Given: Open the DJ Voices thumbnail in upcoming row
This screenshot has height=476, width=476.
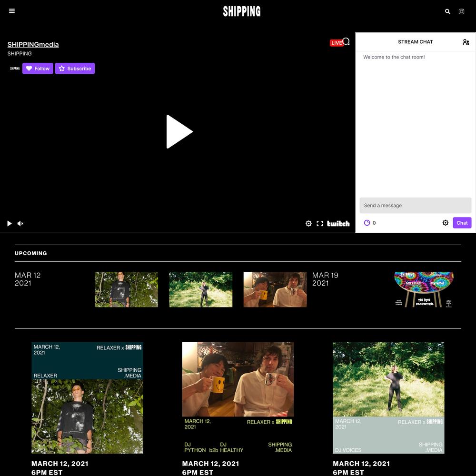Looking at the screenshot, I should point(201,289).
